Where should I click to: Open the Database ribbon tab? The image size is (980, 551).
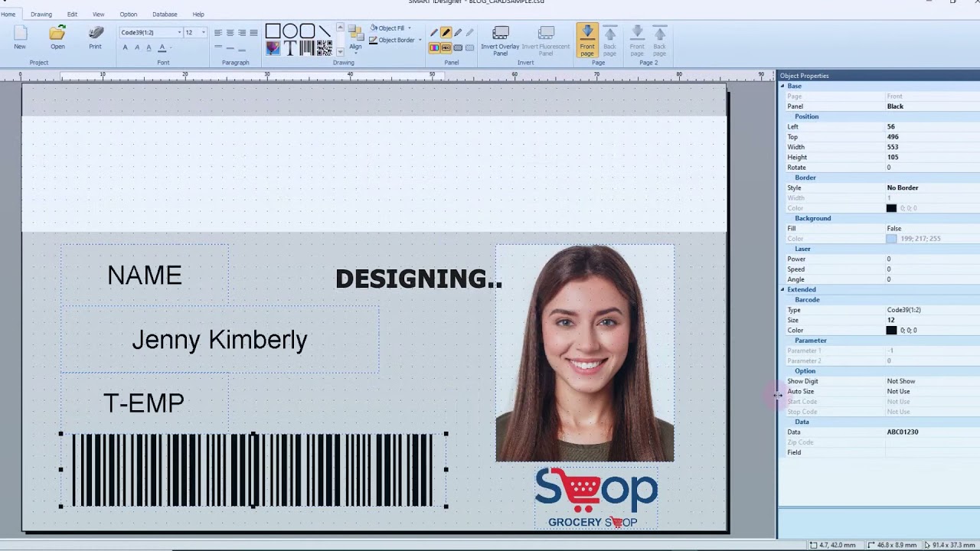click(165, 14)
